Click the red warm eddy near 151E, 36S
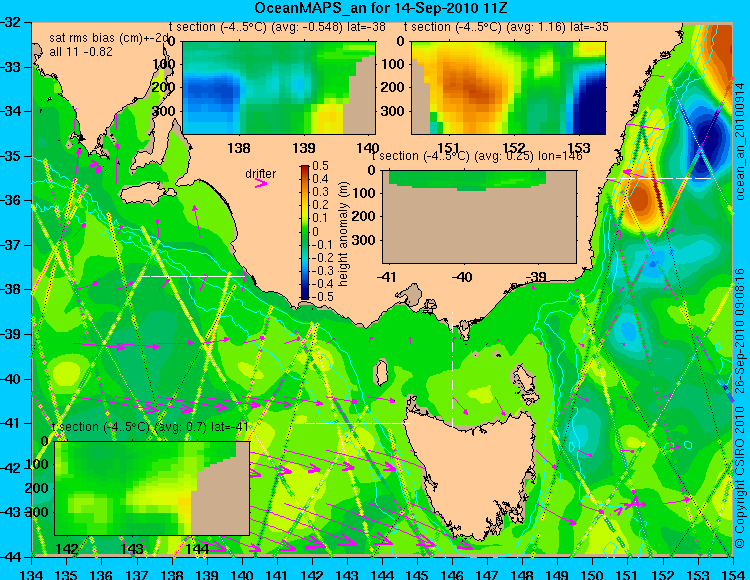Viewport: 750px width, 580px height. [640, 198]
